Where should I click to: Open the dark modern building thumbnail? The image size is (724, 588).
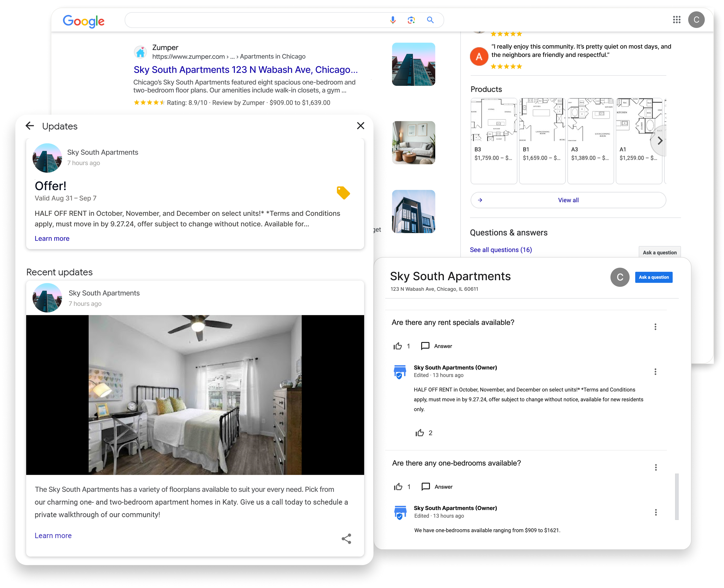(x=414, y=211)
